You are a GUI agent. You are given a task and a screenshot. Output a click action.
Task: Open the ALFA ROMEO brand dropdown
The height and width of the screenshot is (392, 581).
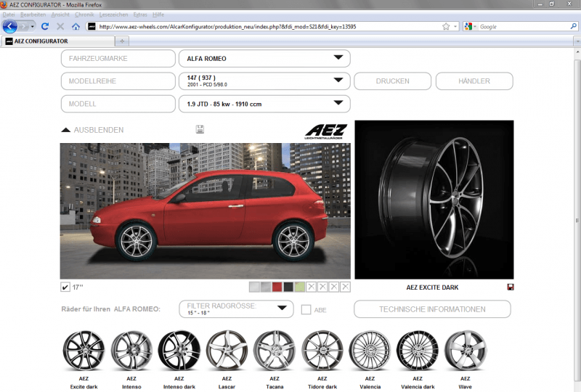(x=264, y=59)
